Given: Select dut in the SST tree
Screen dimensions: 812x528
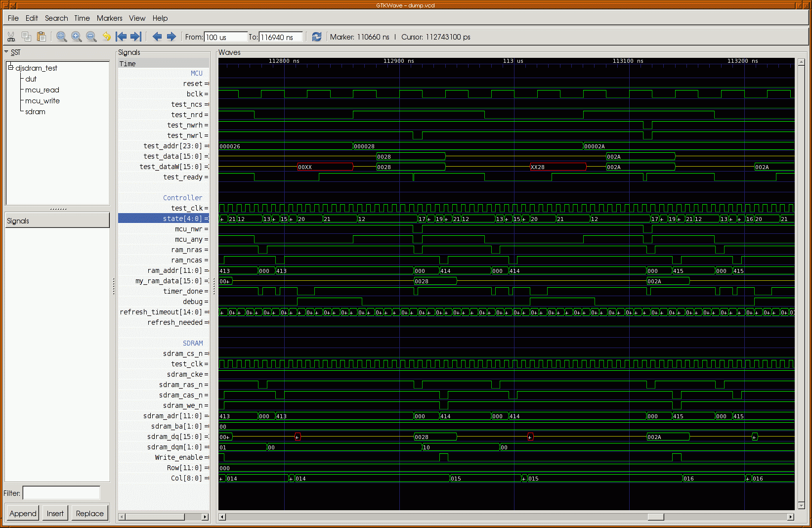Looking at the screenshot, I should 31,79.
